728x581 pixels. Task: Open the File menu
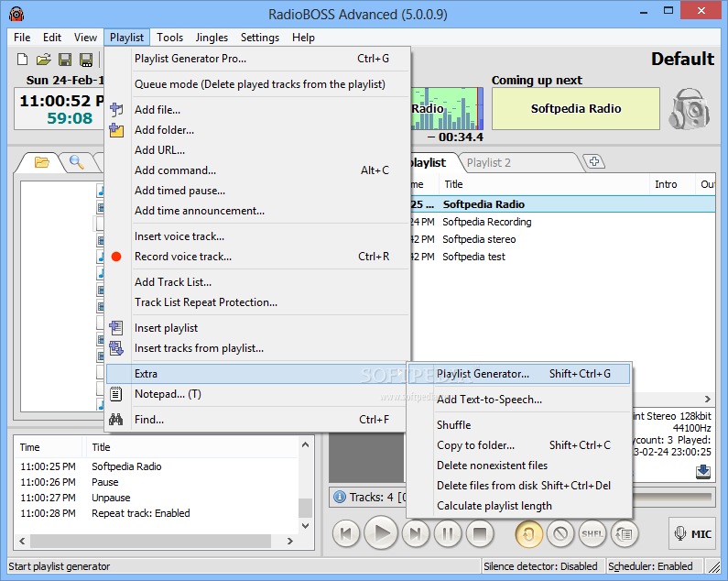click(x=22, y=38)
